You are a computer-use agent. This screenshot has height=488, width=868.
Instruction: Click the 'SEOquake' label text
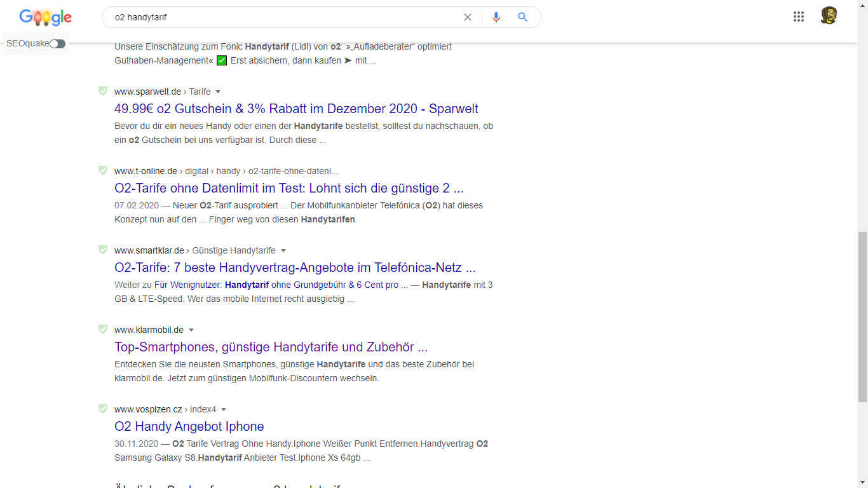point(27,43)
